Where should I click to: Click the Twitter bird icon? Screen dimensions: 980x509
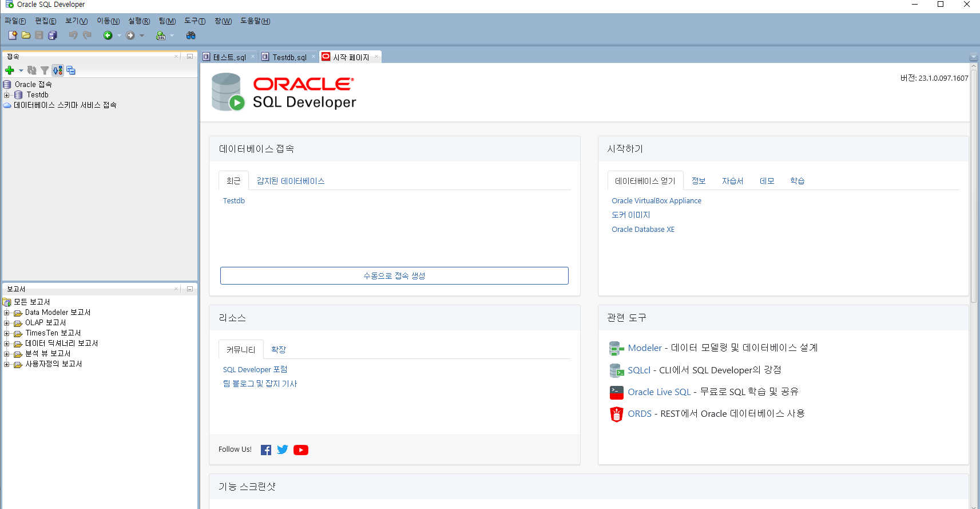click(x=283, y=450)
